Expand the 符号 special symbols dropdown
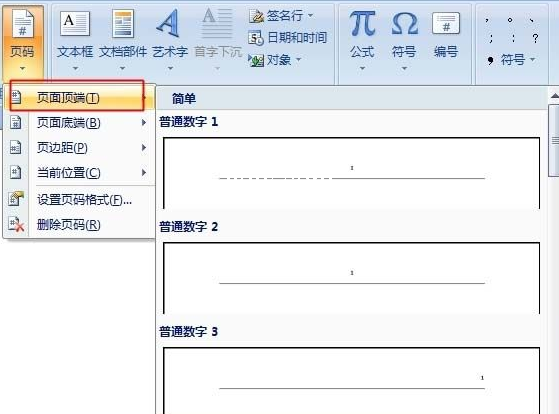 (x=533, y=60)
